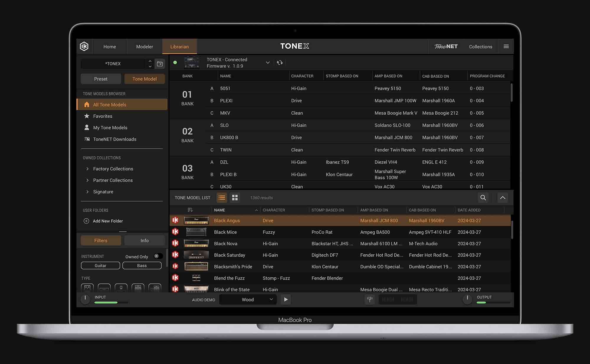The width and height of the screenshot is (590, 364).
Task: Select bank slot 'DZL'
Action: (358, 162)
